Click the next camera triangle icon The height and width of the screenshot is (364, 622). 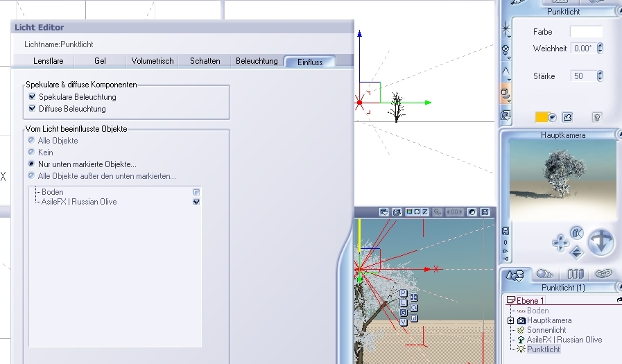[506, 251]
